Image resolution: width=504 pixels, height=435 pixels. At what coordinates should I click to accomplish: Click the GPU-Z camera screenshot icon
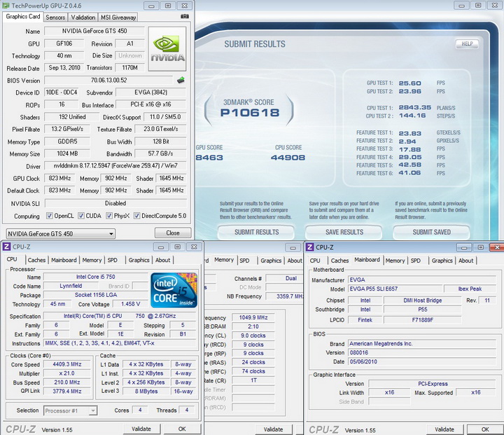tap(185, 16)
